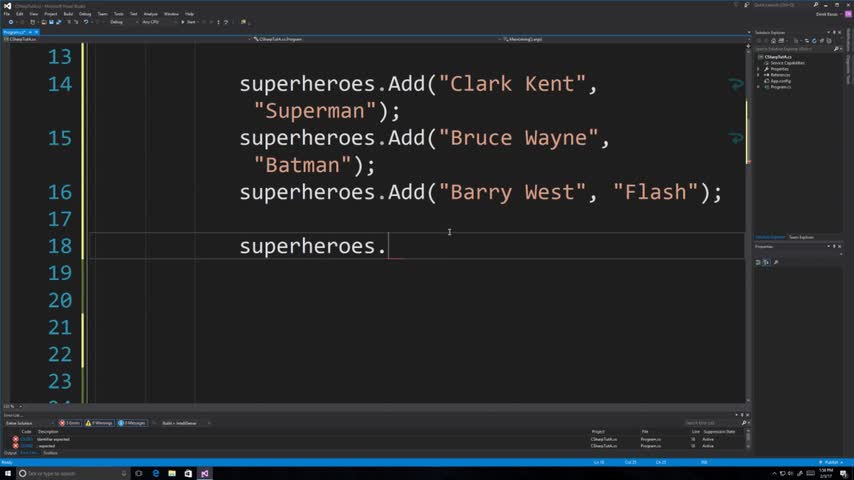854x480 pixels.
Task: Click the Solution Explorer search magnifier icon
Action: click(837, 49)
